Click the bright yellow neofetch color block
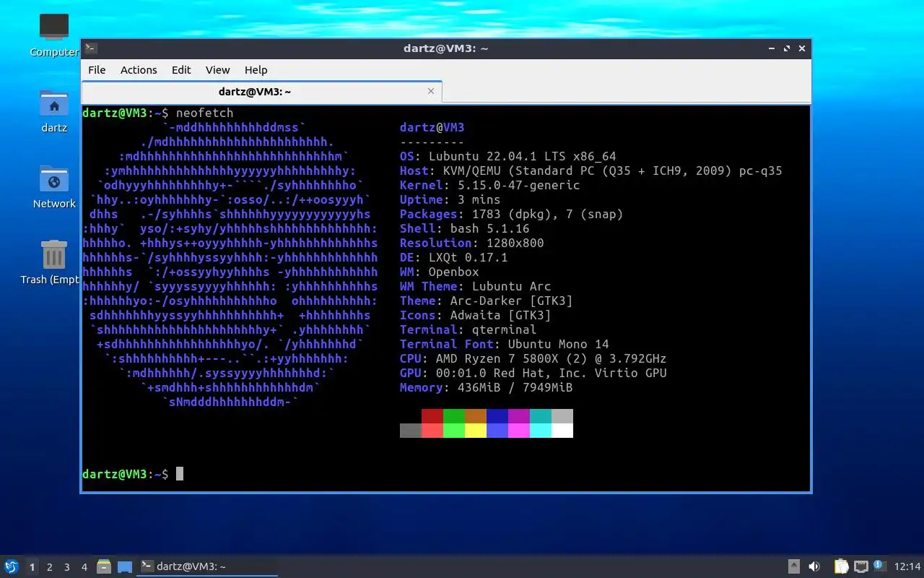 click(x=476, y=431)
